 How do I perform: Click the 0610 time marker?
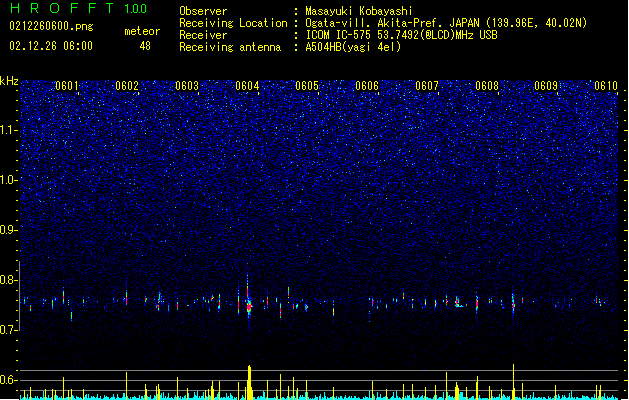pyautogui.click(x=606, y=86)
